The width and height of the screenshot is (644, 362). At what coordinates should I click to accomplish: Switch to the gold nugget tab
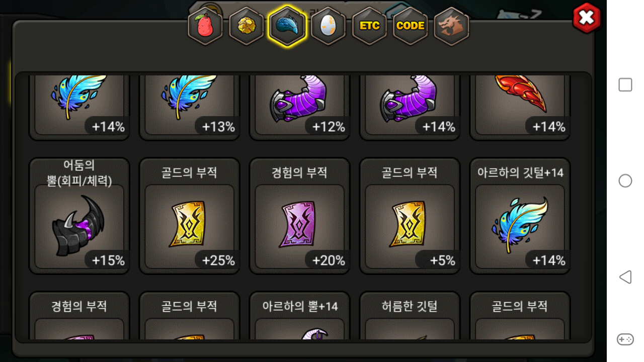pyautogui.click(x=247, y=26)
